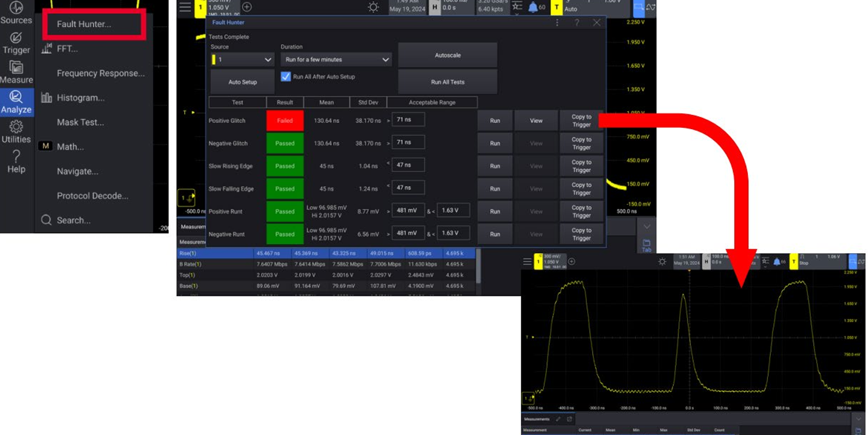The image size is (868, 435).
Task: Click the measurements table vertical scrollbar
Action: (478, 266)
